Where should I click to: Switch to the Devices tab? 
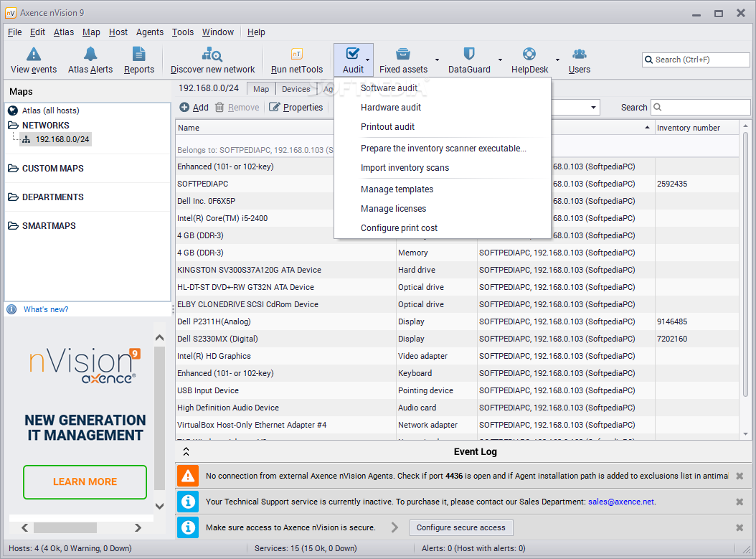(296, 89)
